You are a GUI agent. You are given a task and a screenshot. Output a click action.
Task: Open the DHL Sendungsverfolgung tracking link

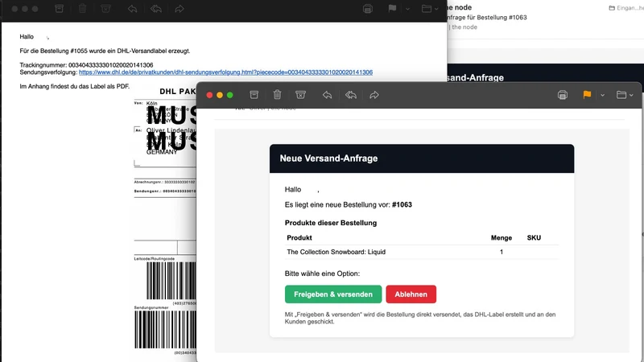tap(225, 72)
